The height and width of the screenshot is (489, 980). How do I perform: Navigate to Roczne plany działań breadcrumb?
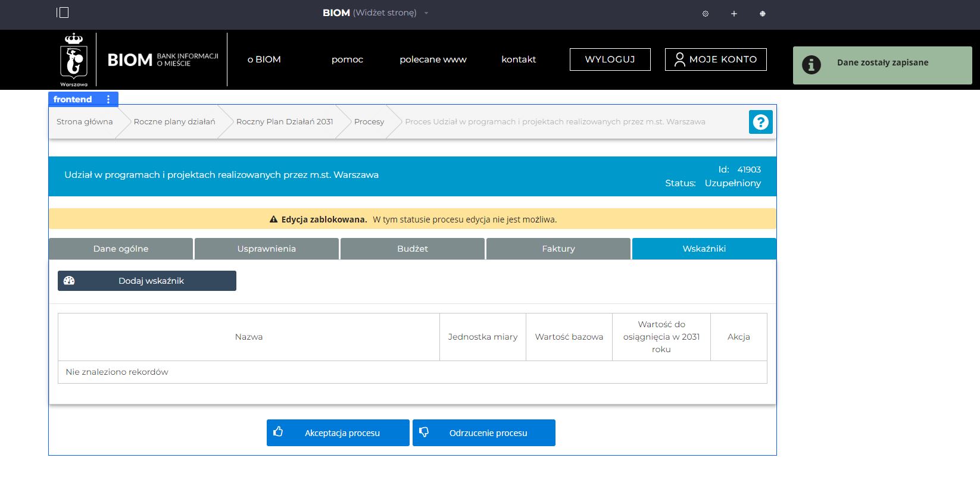point(174,122)
